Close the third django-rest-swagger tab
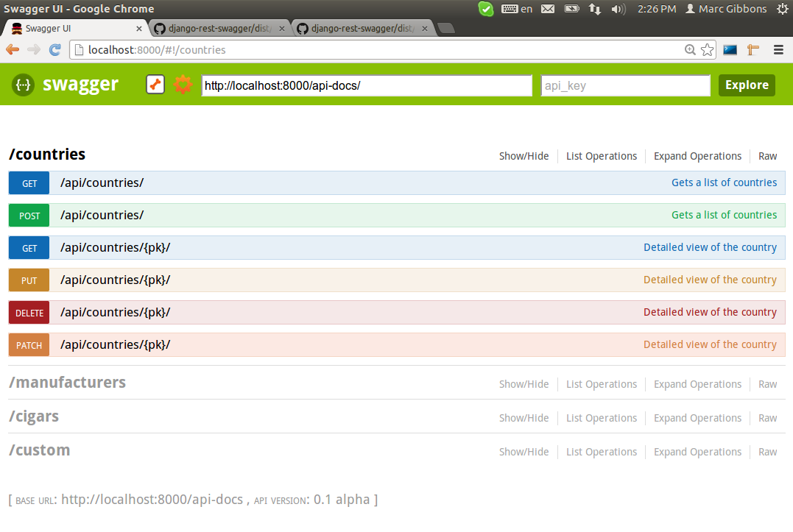 [x=424, y=29]
